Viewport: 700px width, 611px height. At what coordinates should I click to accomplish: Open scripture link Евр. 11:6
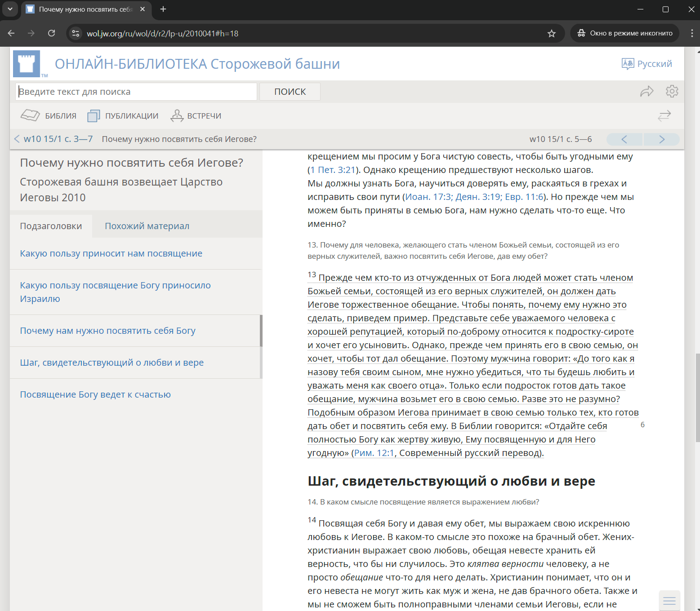pyautogui.click(x=524, y=197)
